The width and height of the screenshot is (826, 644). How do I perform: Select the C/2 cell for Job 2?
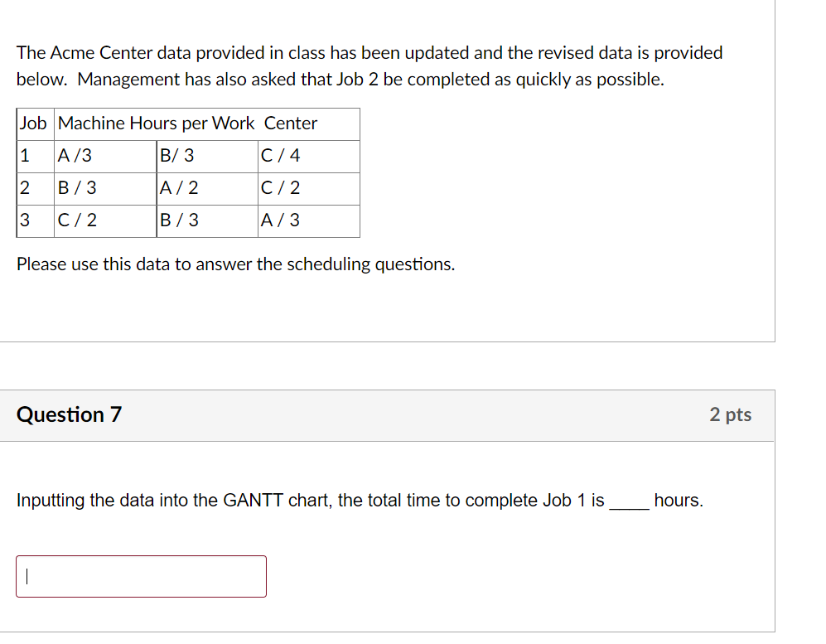click(x=308, y=188)
